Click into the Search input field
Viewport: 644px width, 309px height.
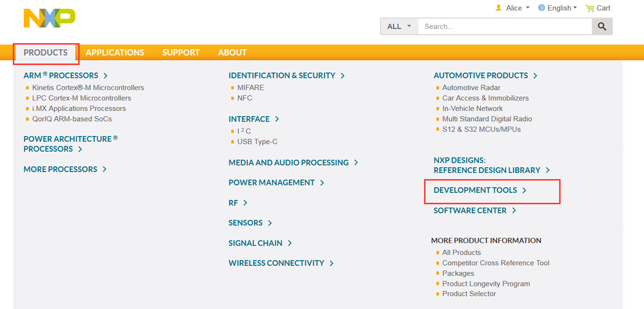tap(505, 26)
